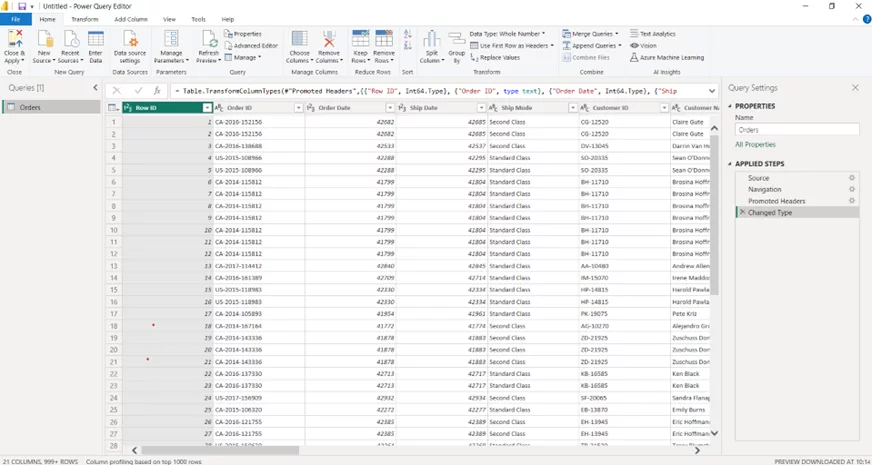This screenshot has width=872, height=465.
Task: Open query Properties in the ribbon
Action: (x=243, y=34)
